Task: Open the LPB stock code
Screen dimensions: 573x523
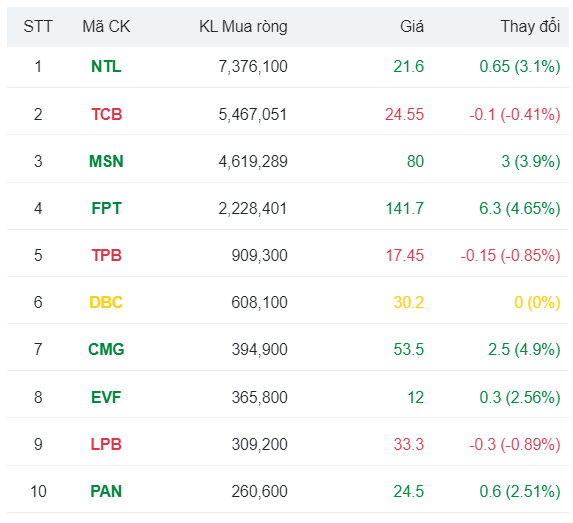Action: pyautogui.click(x=106, y=444)
